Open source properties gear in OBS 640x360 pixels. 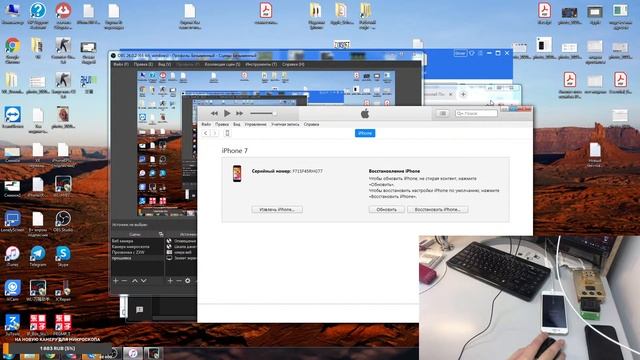[188, 281]
